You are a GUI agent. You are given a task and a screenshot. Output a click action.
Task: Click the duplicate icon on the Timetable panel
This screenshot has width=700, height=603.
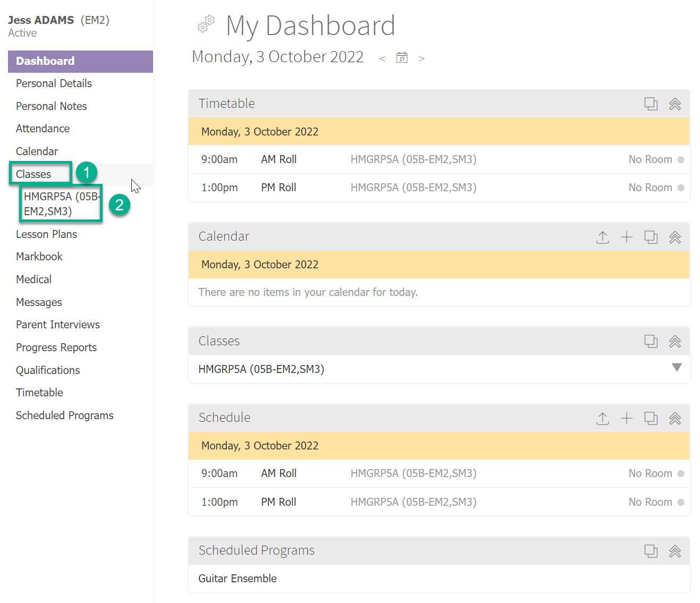pyautogui.click(x=651, y=104)
